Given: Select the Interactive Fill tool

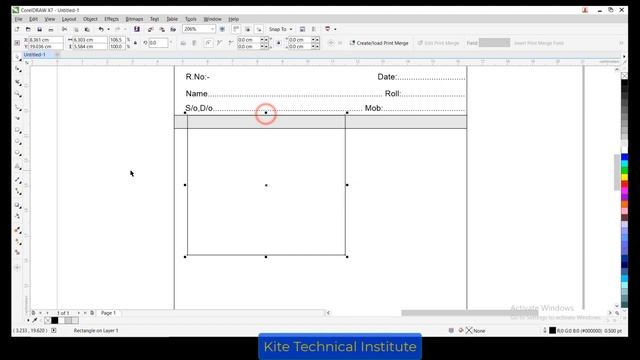Looking at the screenshot, I should click(x=18, y=242).
